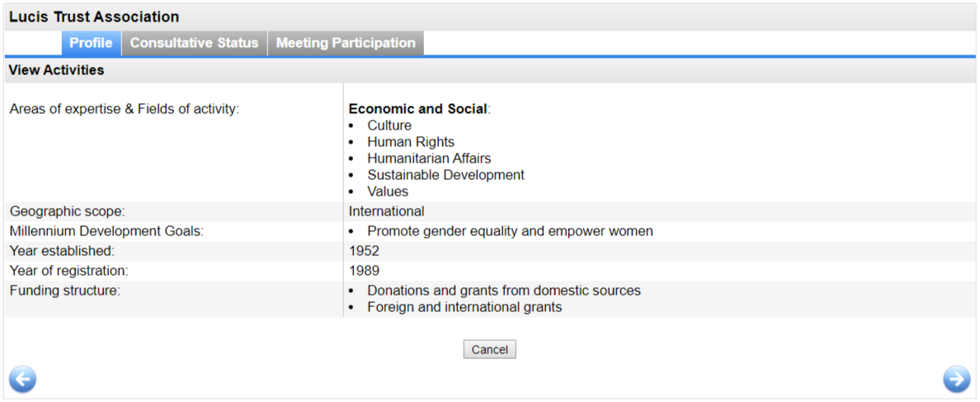
Task: Select Donations and grants from domestic sources
Action: coord(504,291)
